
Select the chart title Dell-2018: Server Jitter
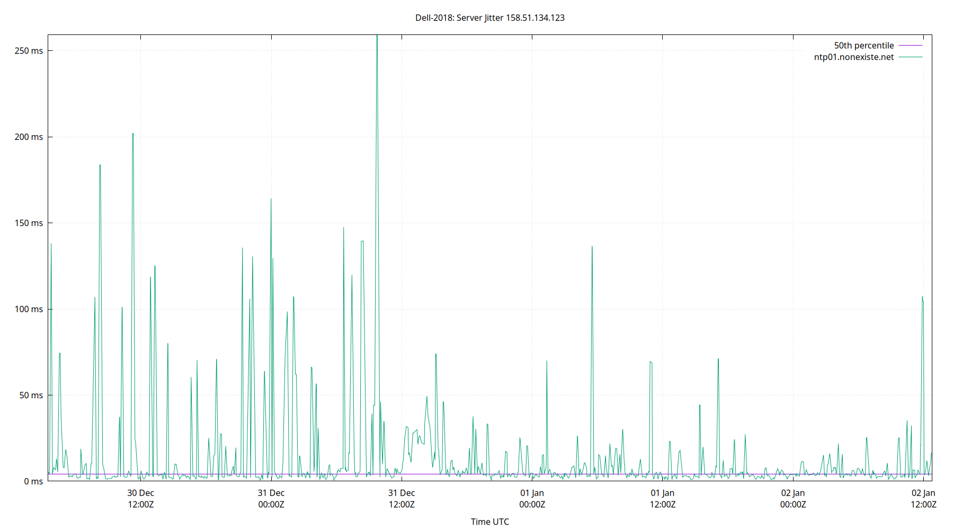pyautogui.click(x=458, y=17)
